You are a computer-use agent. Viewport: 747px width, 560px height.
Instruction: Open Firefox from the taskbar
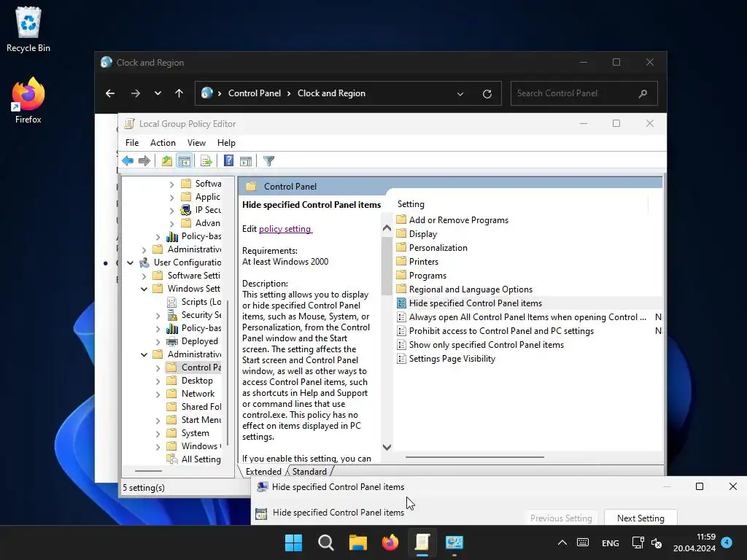pos(390,542)
